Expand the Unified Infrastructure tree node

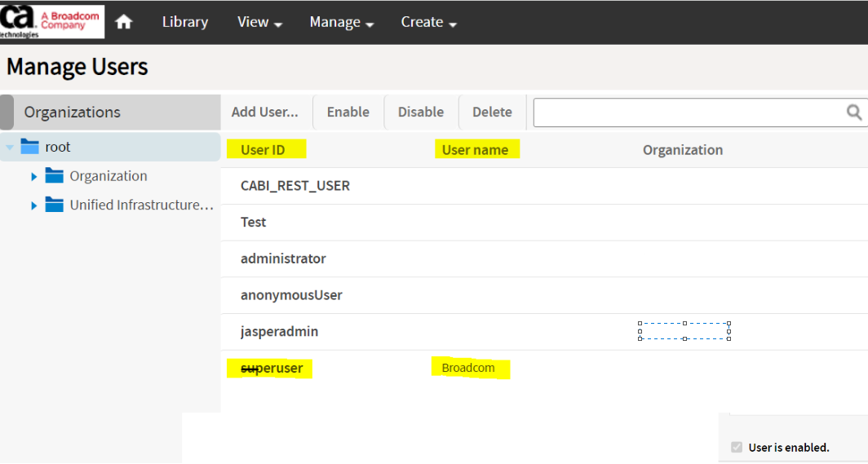click(34, 205)
